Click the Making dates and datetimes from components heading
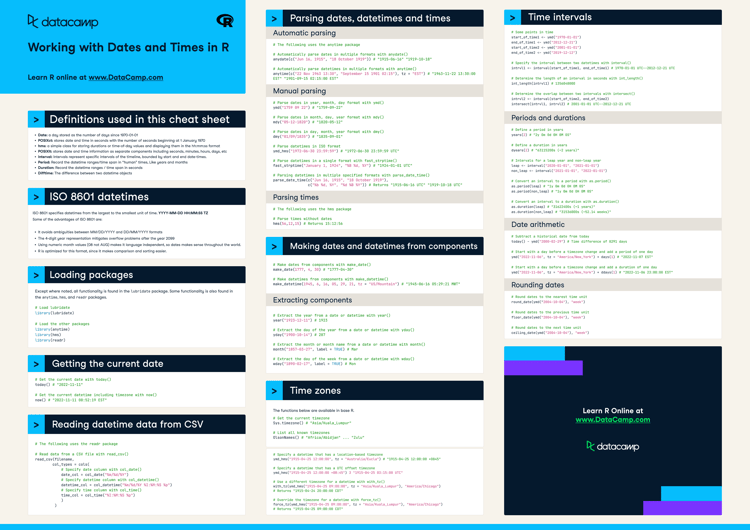 [384, 246]
